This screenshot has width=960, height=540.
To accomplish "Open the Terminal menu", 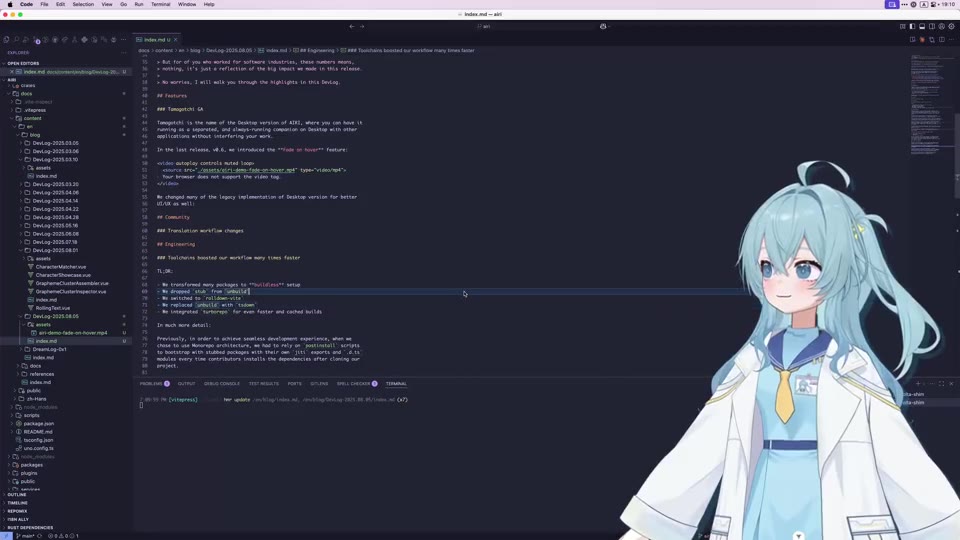I will click(x=160, y=4).
